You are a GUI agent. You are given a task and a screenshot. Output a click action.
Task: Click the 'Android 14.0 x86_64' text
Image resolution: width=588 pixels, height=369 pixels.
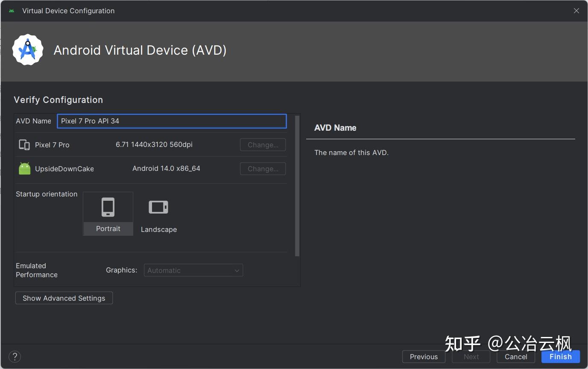coord(166,168)
